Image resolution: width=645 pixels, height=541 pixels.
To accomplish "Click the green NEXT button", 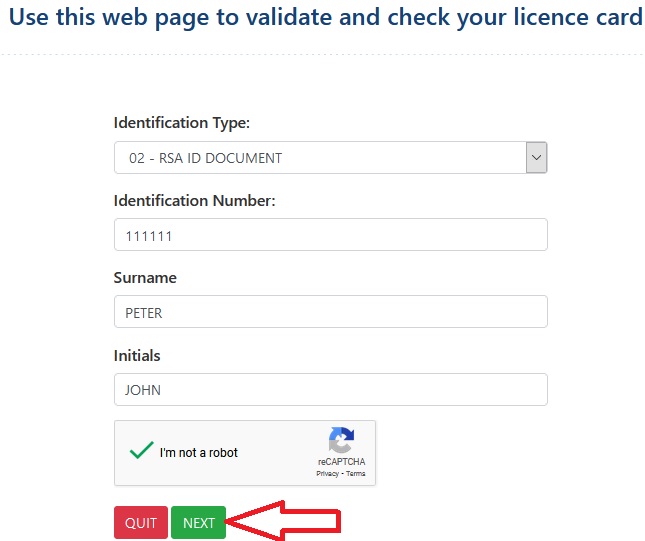I will 198,523.
